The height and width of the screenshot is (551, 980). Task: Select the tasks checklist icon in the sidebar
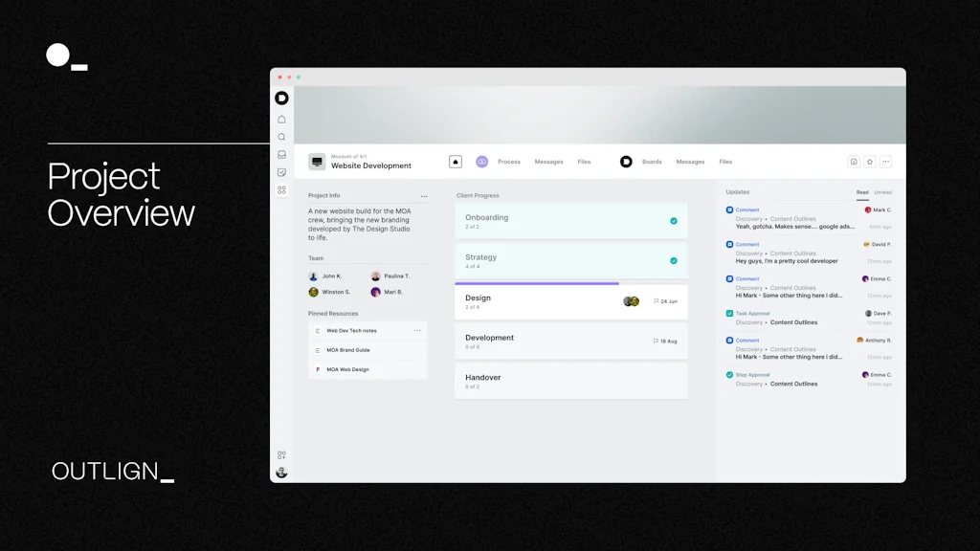(281, 172)
